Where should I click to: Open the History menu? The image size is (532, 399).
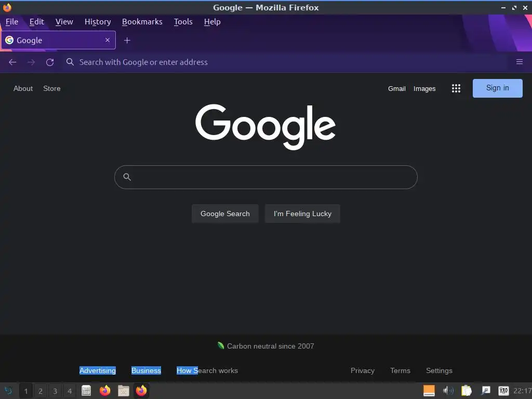click(98, 22)
